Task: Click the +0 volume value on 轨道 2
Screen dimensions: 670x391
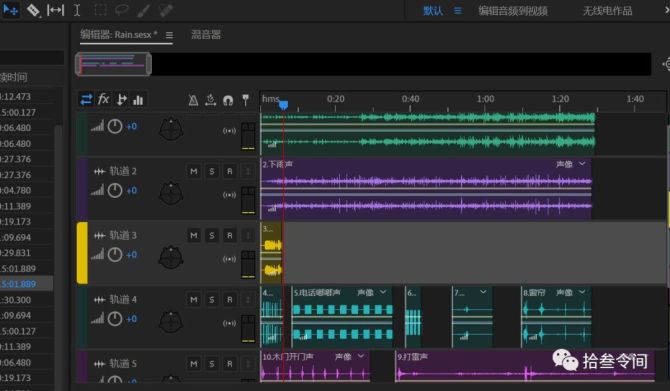Action: click(x=132, y=191)
